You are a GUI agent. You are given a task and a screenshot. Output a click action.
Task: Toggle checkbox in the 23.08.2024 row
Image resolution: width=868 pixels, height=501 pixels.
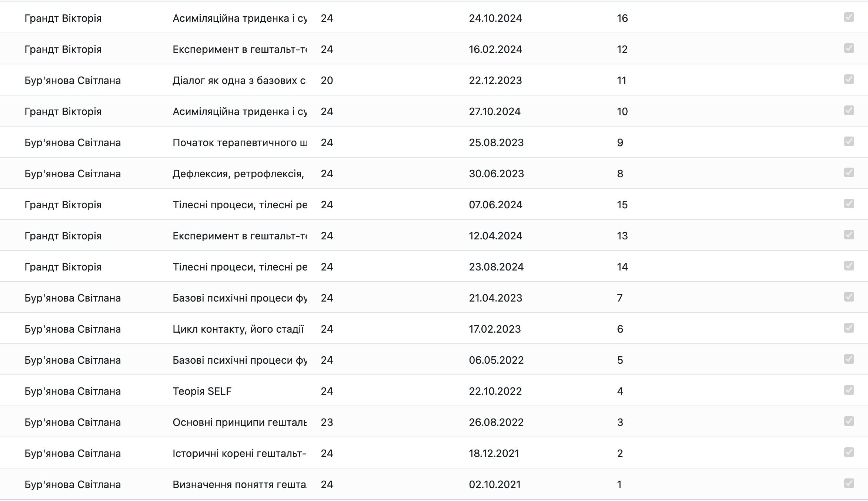849,266
